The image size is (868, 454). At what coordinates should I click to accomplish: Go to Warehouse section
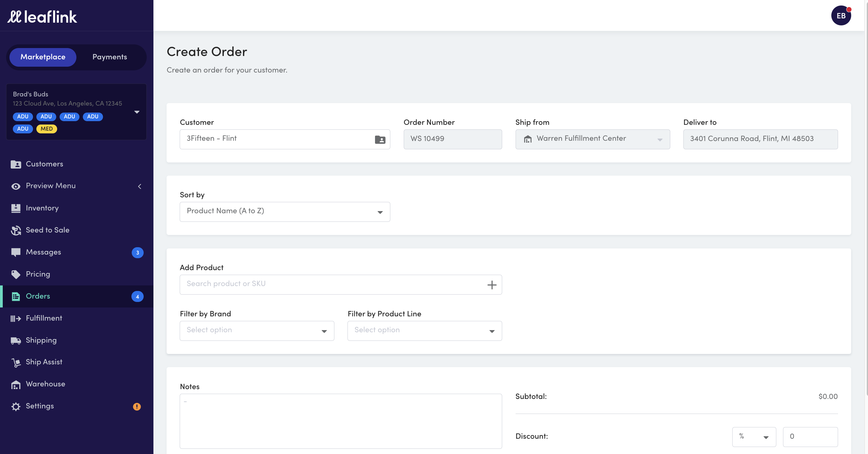(76, 385)
